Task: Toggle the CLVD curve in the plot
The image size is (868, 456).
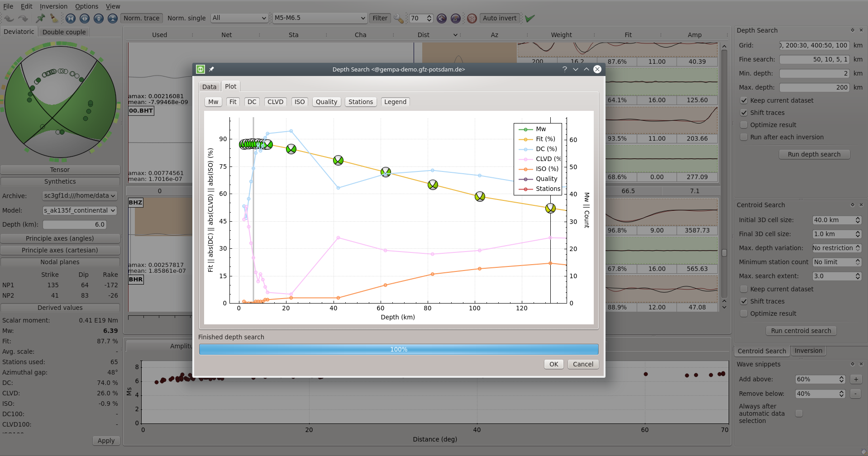Action: coord(276,102)
